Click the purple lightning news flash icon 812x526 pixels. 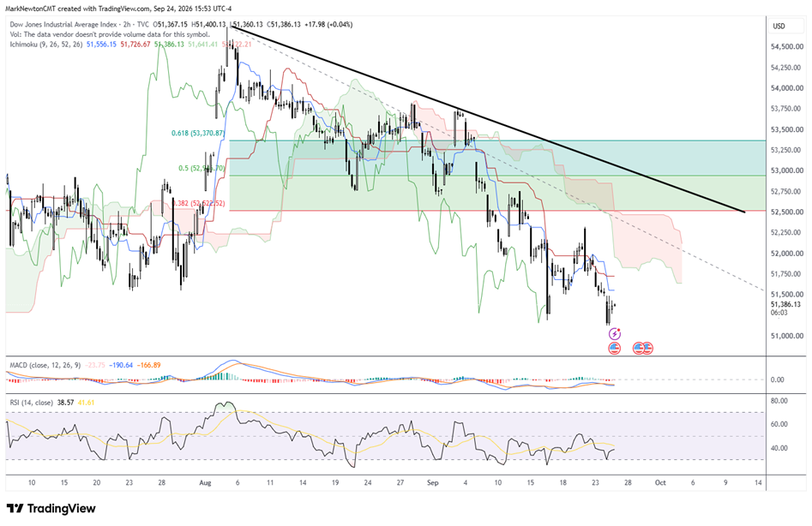pos(614,334)
